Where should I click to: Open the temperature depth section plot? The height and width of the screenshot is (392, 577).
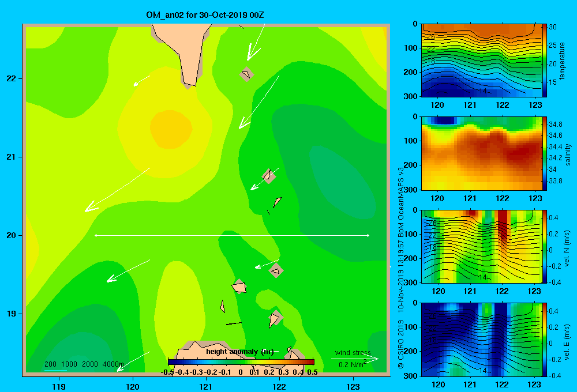(x=482, y=61)
